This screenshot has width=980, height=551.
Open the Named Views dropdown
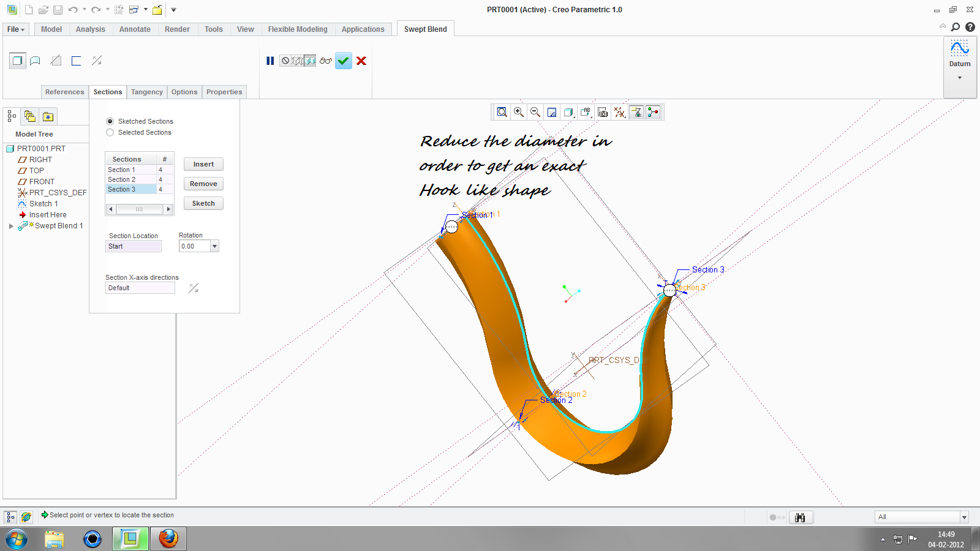pos(586,112)
